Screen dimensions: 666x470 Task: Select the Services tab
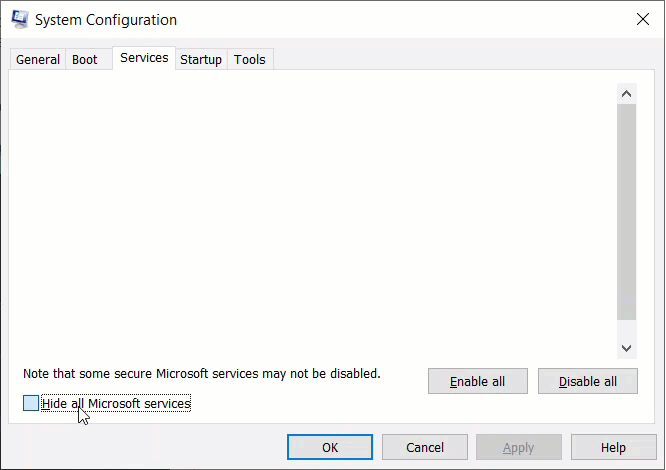pos(144,58)
